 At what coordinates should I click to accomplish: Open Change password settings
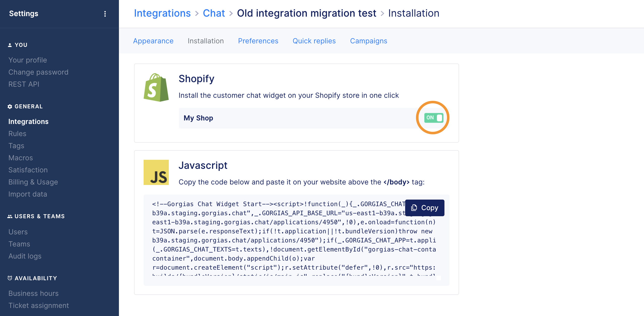coord(38,72)
